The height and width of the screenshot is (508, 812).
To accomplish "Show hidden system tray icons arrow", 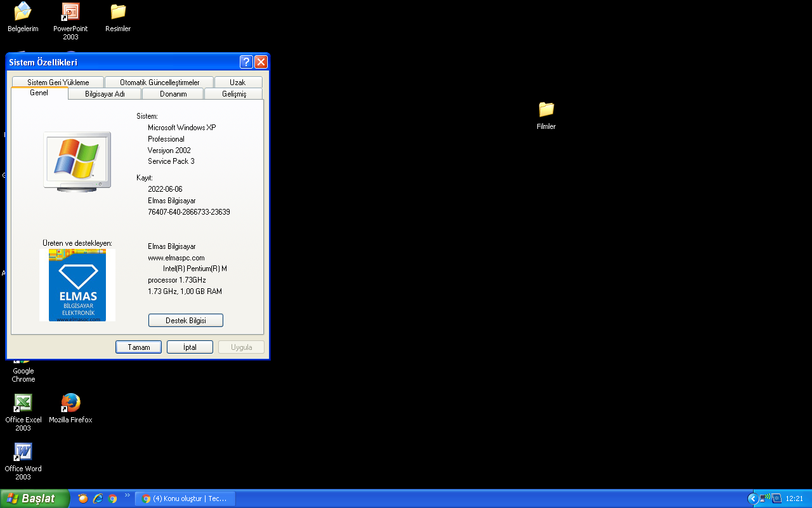I will click(752, 498).
